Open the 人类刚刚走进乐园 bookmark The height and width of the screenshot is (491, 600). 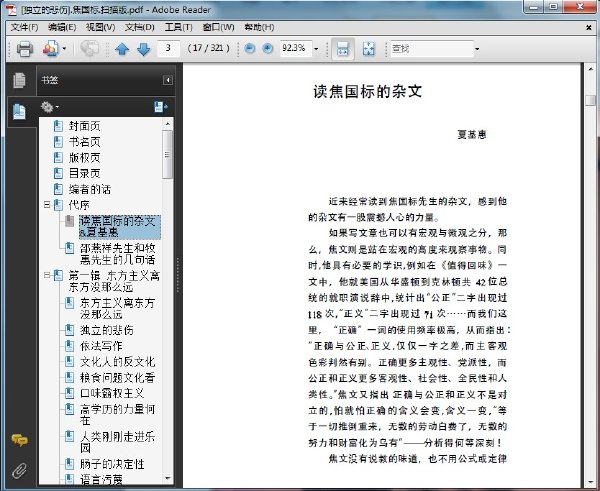coord(117,442)
